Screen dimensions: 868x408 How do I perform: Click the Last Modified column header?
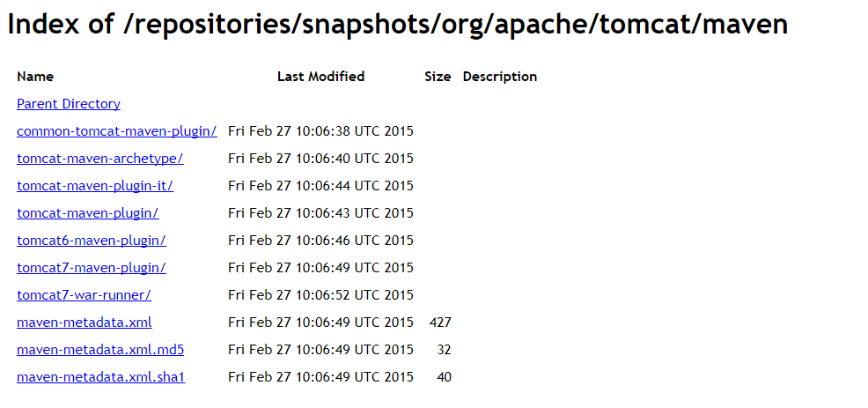pyautogui.click(x=320, y=77)
